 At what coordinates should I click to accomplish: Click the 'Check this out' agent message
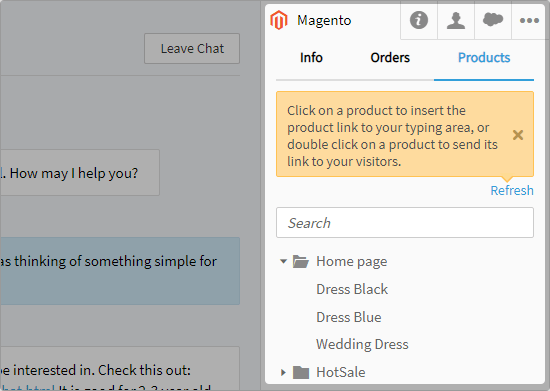[x=120, y=369]
